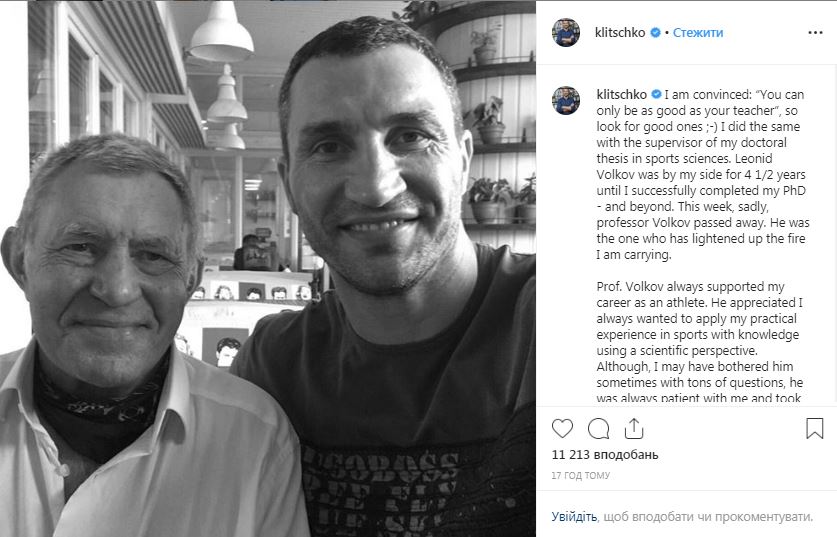The image size is (837, 537).
Task: Click klitschko avatar beside the caption
Action: (566, 100)
